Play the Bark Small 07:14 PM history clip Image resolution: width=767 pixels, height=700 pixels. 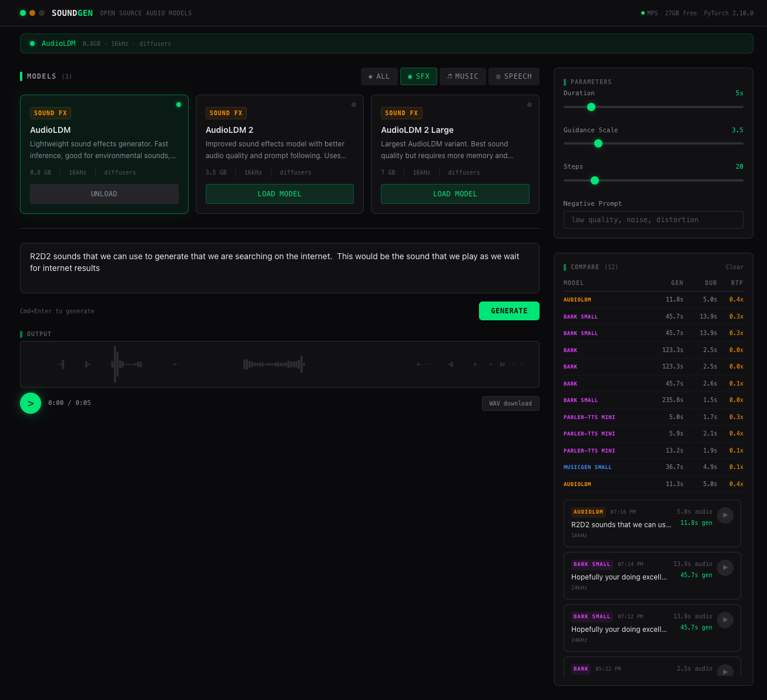coord(725,568)
